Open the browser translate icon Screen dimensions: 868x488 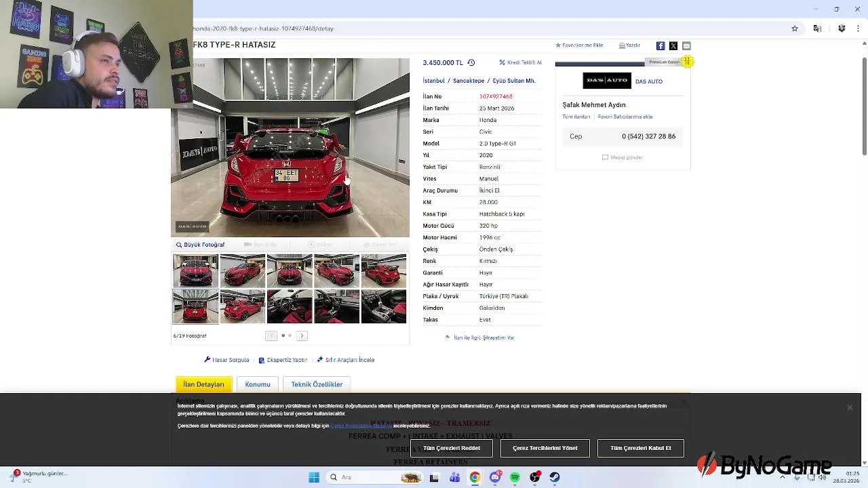(817, 28)
